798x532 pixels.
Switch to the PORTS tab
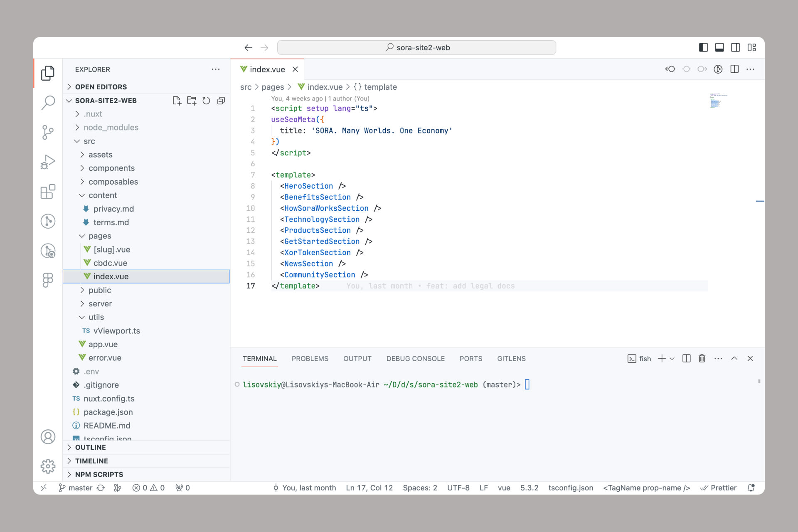tap(471, 358)
